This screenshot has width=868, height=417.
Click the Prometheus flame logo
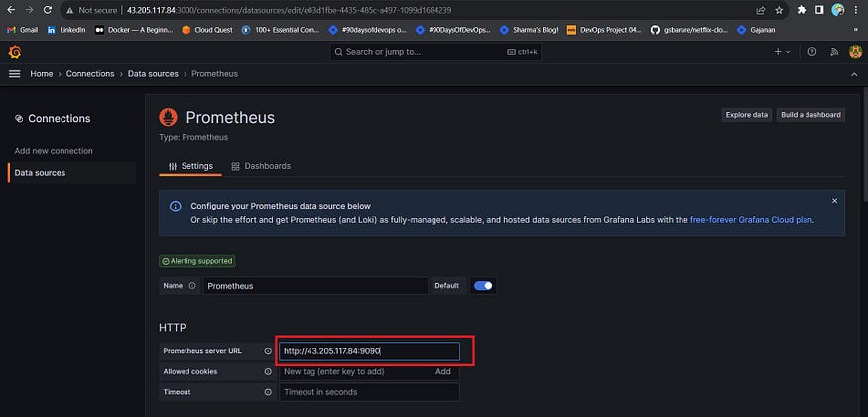coord(169,117)
